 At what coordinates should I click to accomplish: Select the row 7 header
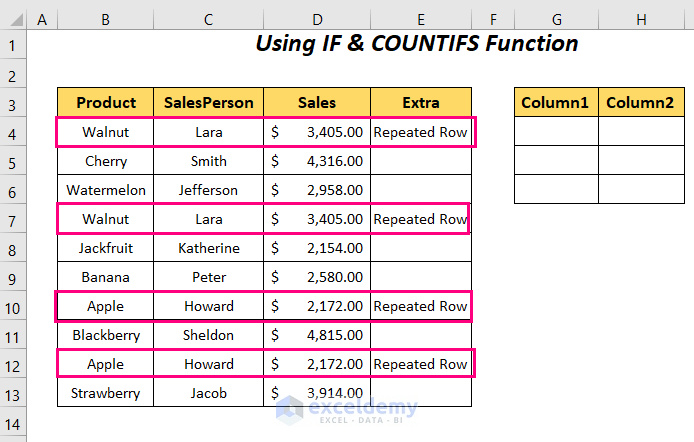click(14, 219)
